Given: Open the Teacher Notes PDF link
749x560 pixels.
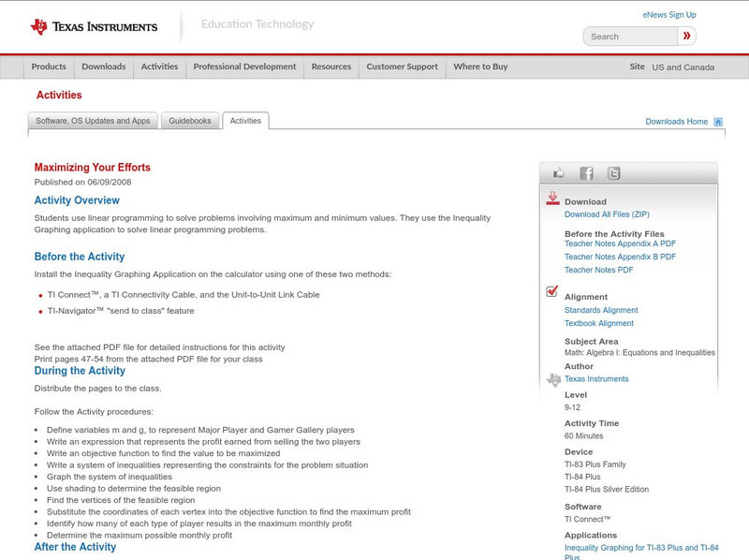Looking at the screenshot, I should [x=598, y=270].
